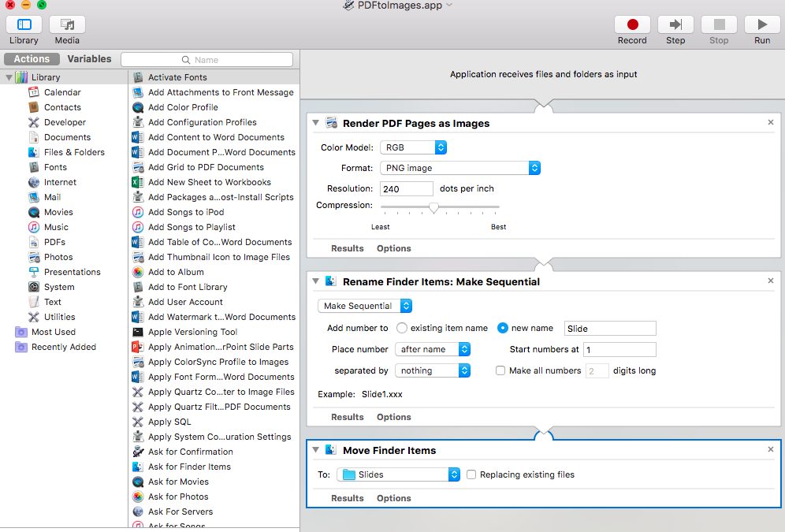This screenshot has height=532, width=785.
Task: Select the Photos library category
Action: [x=58, y=257]
